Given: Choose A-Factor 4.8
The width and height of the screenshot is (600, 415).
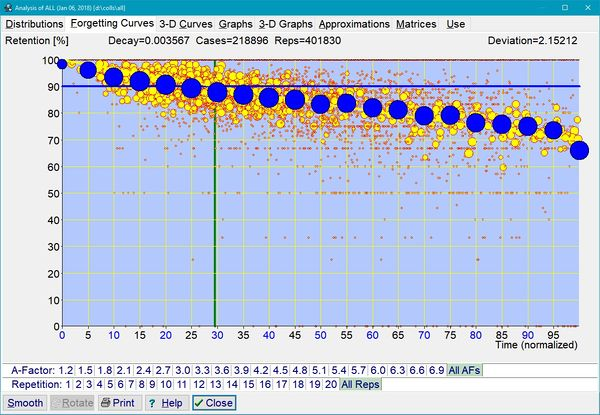Looking at the screenshot, I should pyautogui.click(x=300, y=370).
